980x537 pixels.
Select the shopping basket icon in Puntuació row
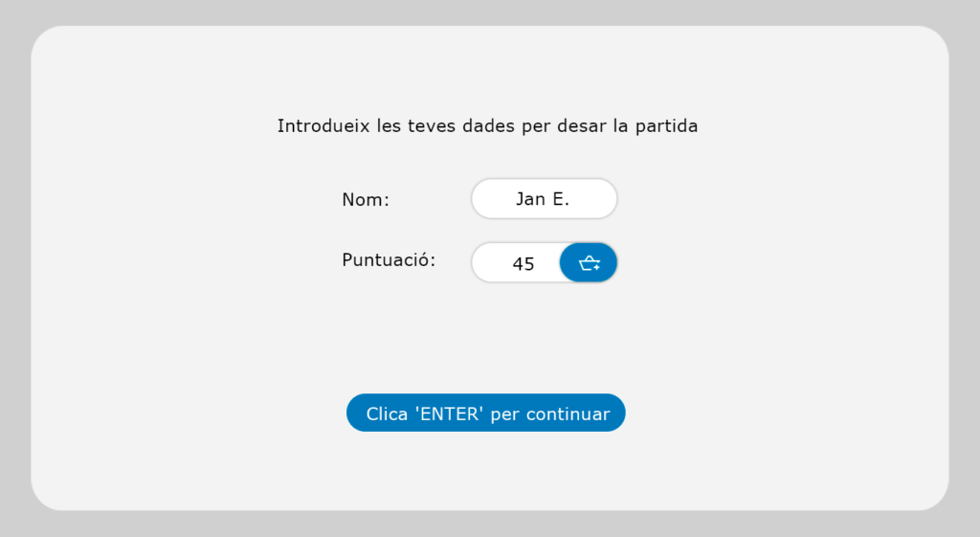tap(589, 263)
